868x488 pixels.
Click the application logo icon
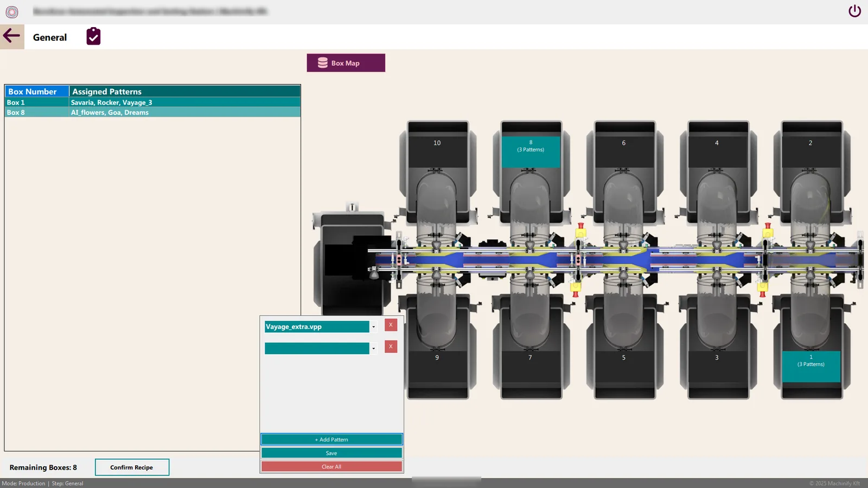click(x=12, y=11)
